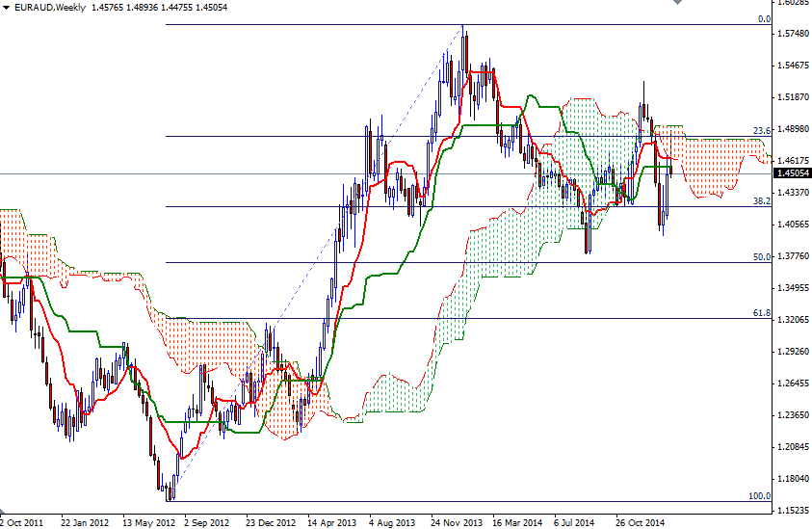Click the 4 Aug 2013 date label
Viewport: 812px width, 529px height.
point(392,522)
